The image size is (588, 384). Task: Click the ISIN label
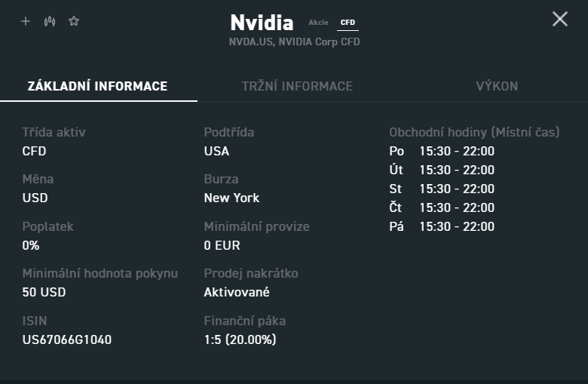tap(35, 321)
